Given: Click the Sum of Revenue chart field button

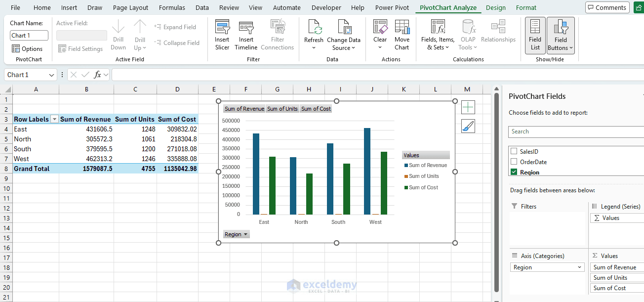Looking at the screenshot, I should (244, 109).
